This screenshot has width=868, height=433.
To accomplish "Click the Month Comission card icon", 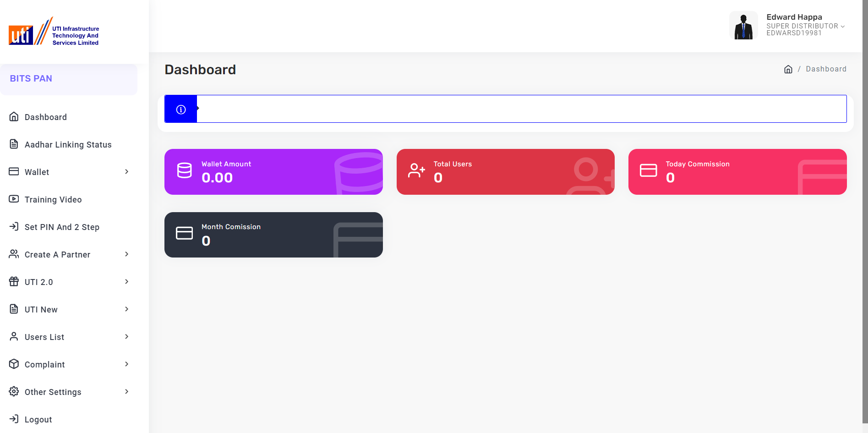I will point(185,234).
